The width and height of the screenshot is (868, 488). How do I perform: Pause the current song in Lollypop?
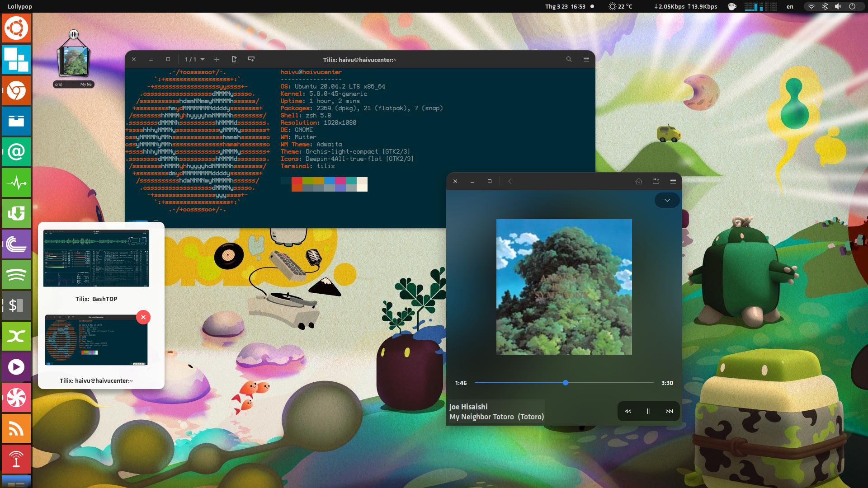(x=649, y=411)
